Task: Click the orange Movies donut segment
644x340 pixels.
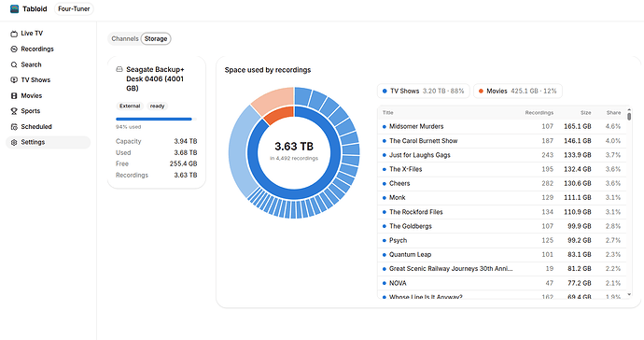Action: (279, 115)
